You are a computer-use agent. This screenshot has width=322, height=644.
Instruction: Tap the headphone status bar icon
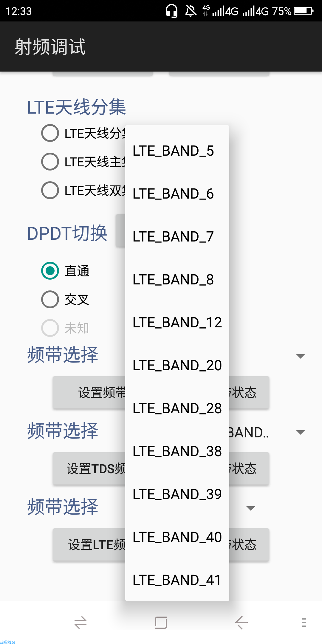(x=171, y=11)
